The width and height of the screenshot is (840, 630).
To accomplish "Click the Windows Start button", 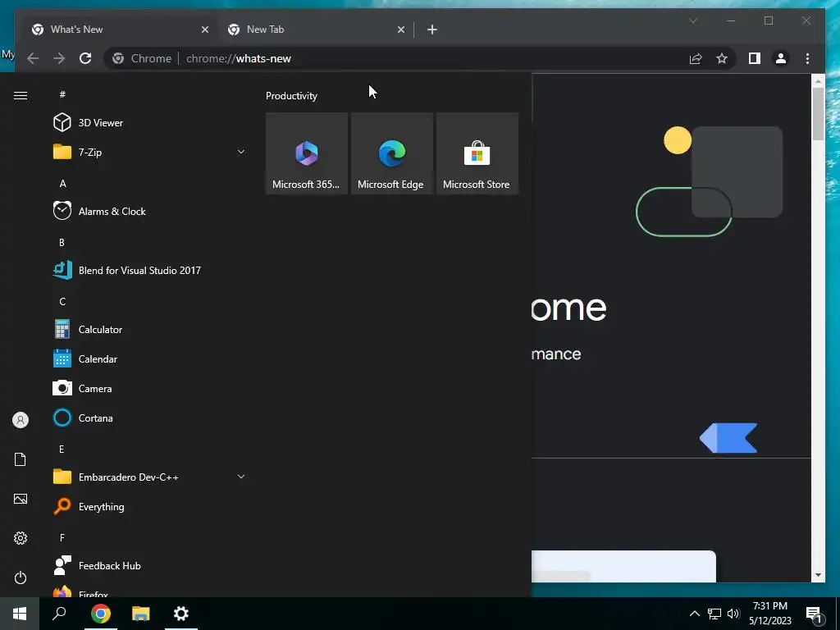I will click(x=20, y=614).
